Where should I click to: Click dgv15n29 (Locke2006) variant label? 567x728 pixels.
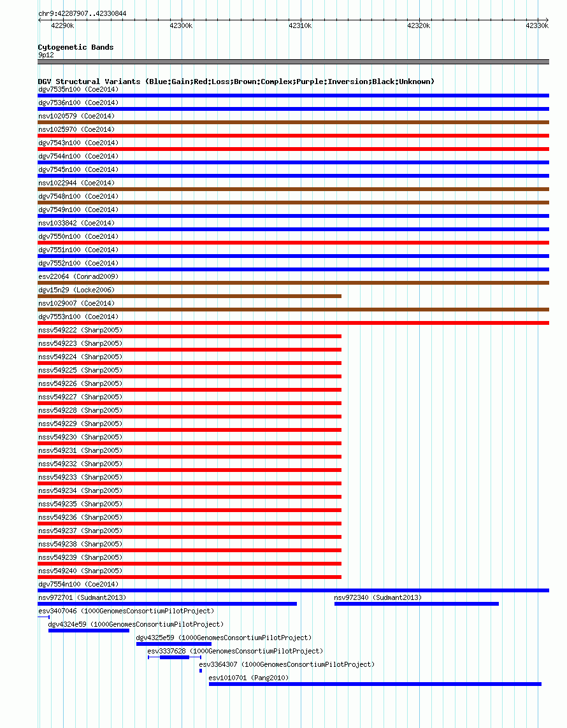[76, 290]
